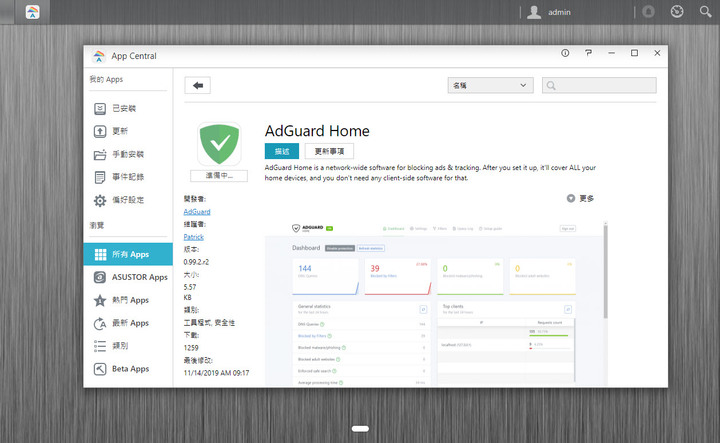The width and height of the screenshot is (720, 443).
Task: View 事件記錄 event log
Action: pos(128,177)
